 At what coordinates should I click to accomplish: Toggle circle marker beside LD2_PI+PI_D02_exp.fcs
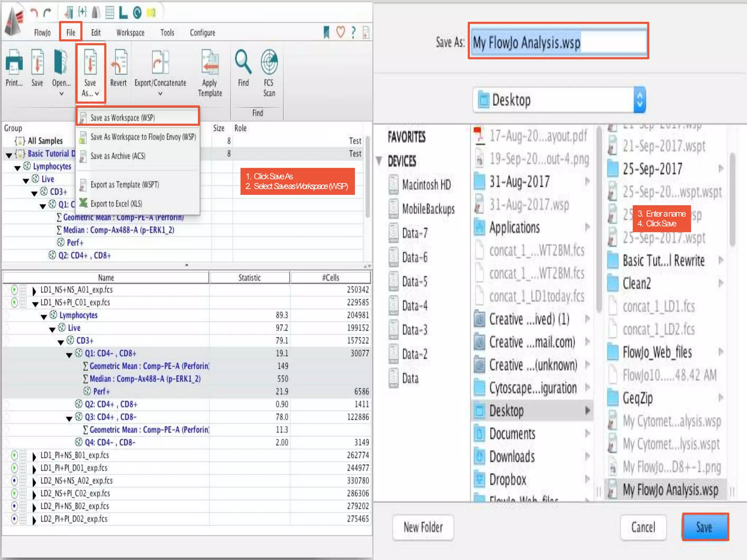(x=14, y=519)
